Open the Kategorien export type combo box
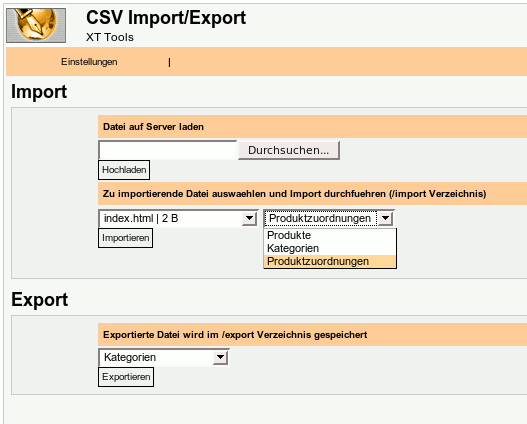The width and height of the screenshot is (527, 424). pyautogui.click(x=164, y=357)
